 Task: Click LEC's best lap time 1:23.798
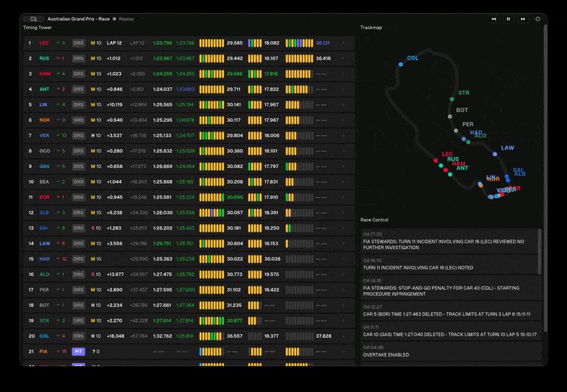click(185, 43)
